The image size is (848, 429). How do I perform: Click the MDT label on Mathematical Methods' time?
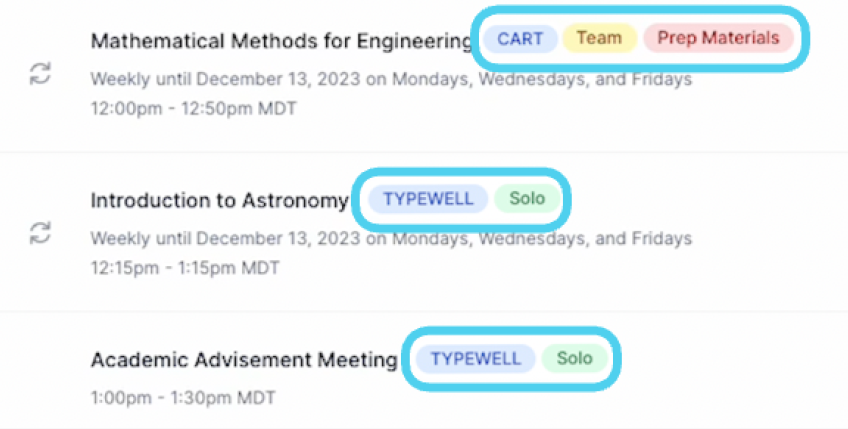click(276, 108)
